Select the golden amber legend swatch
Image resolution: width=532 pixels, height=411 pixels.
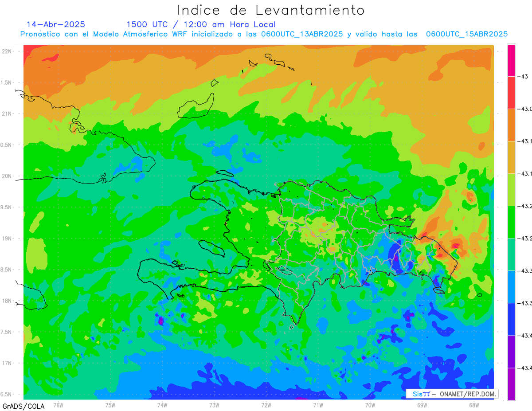511,157
